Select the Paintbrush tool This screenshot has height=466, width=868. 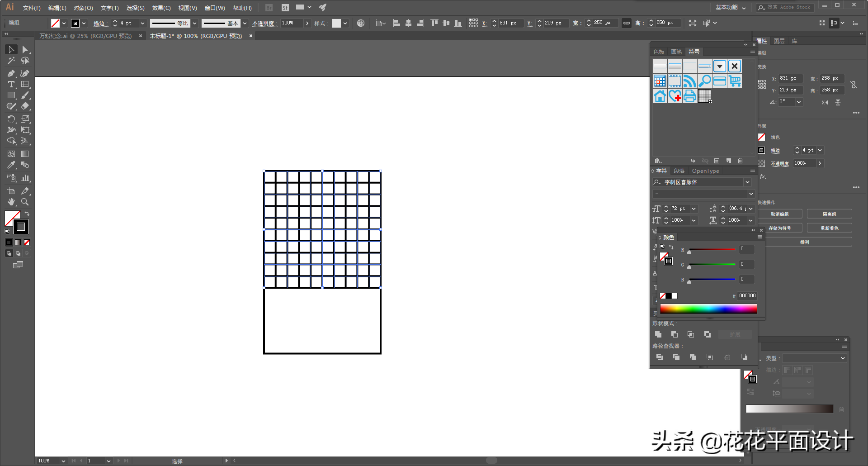tap(25, 95)
